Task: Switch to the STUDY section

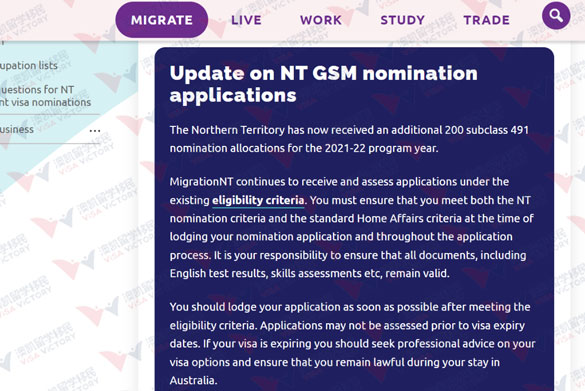Action: coord(403,20)
